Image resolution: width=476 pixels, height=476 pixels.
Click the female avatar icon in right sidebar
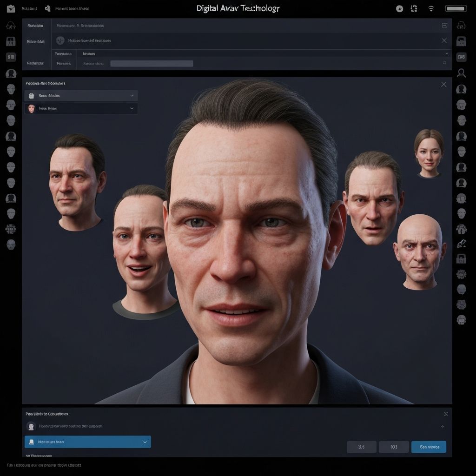461,88
